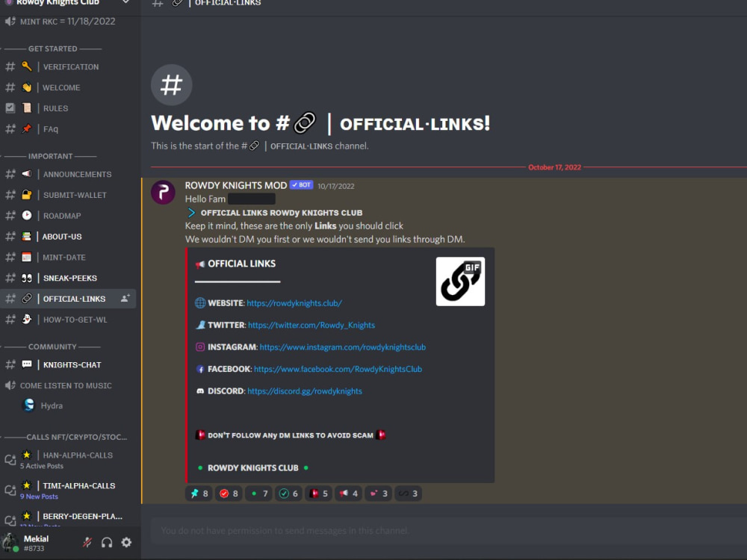Open the Twitter Rowdy_Knights link
Image resolution: width=747 pixels, height=560 pixels.
[311, 325]
